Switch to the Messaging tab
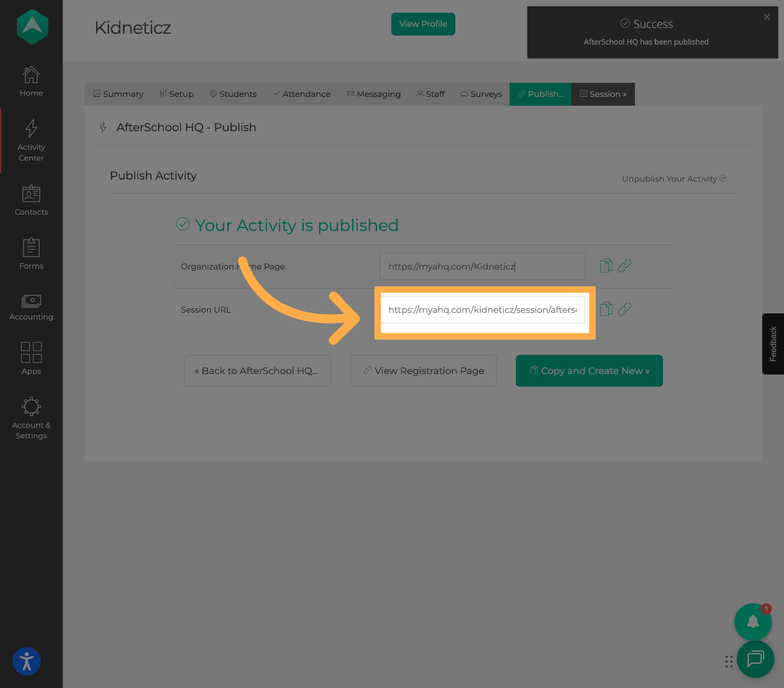Image resolution: width=784 pixels, height=688 pixels. 373,94
